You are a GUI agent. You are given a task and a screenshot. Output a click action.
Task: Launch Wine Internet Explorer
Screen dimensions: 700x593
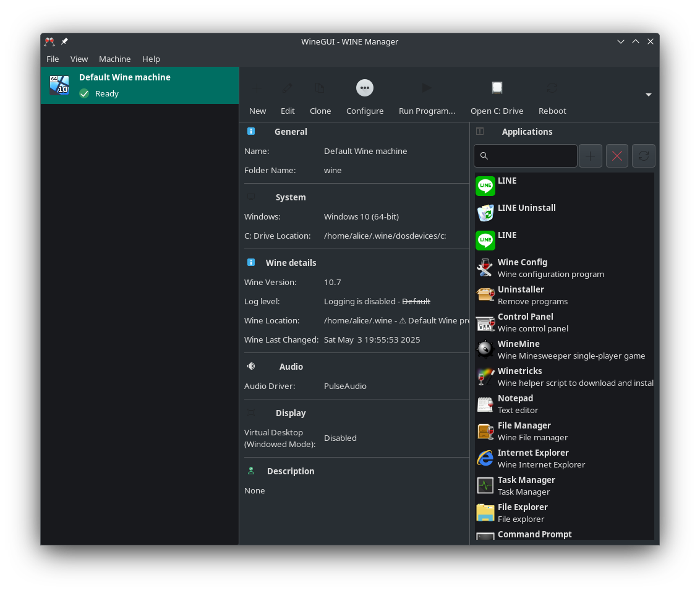click(533, 458)
